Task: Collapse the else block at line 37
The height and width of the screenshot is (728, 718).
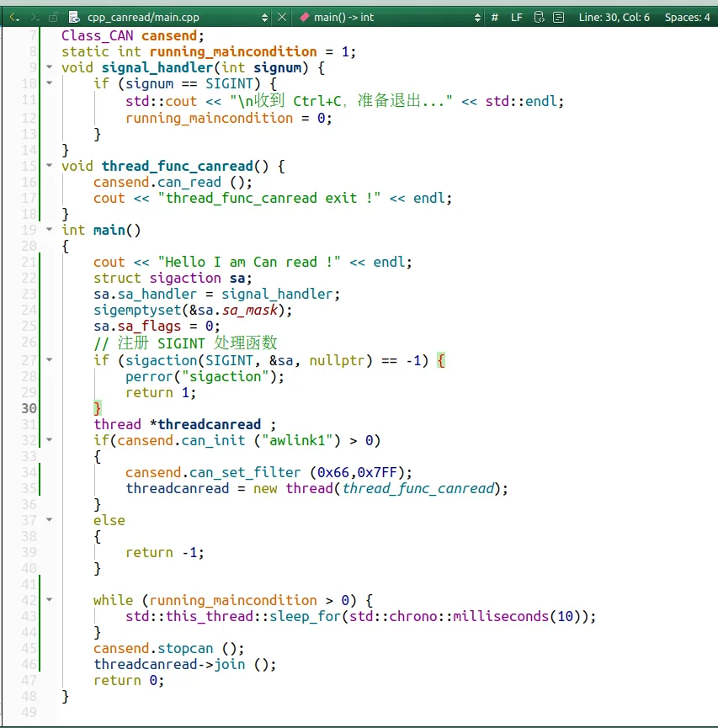Action: (x=49, y=519)
